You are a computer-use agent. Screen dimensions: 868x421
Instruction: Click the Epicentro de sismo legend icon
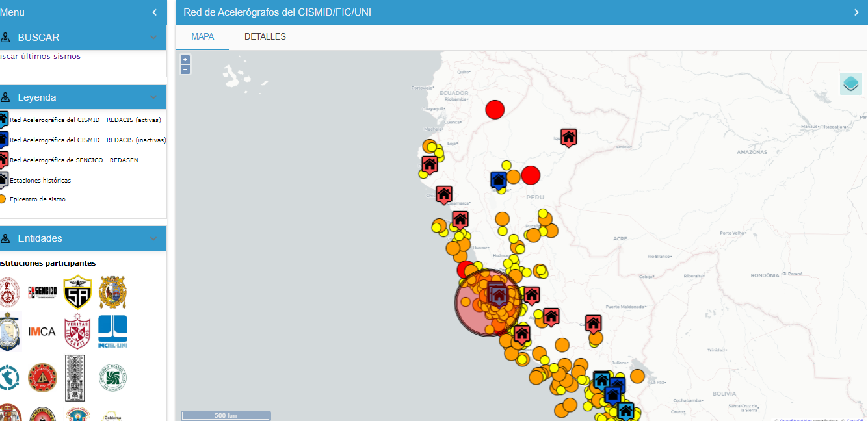point(3,199)
